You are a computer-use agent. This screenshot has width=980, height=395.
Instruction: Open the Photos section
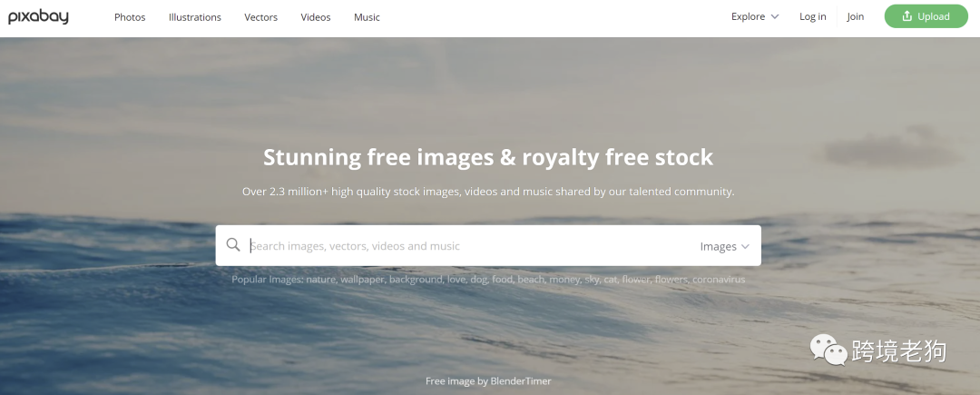(130, 17)
